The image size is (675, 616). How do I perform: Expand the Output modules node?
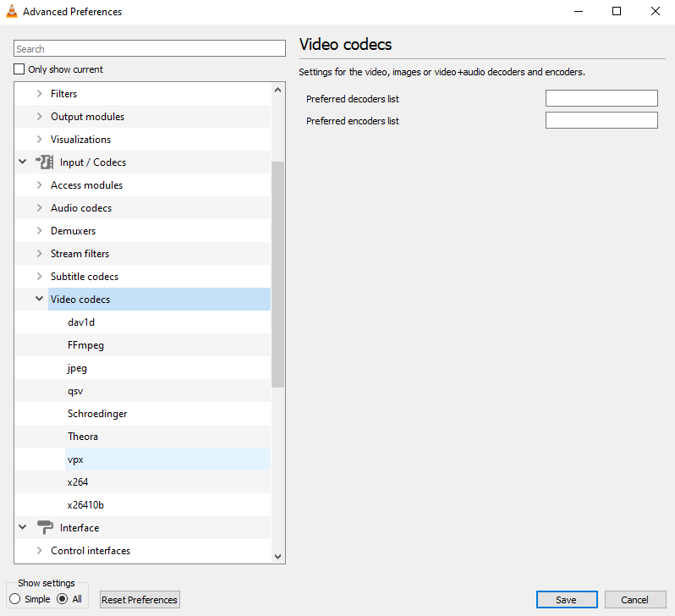pyautogui.click(x=40, y=116)
